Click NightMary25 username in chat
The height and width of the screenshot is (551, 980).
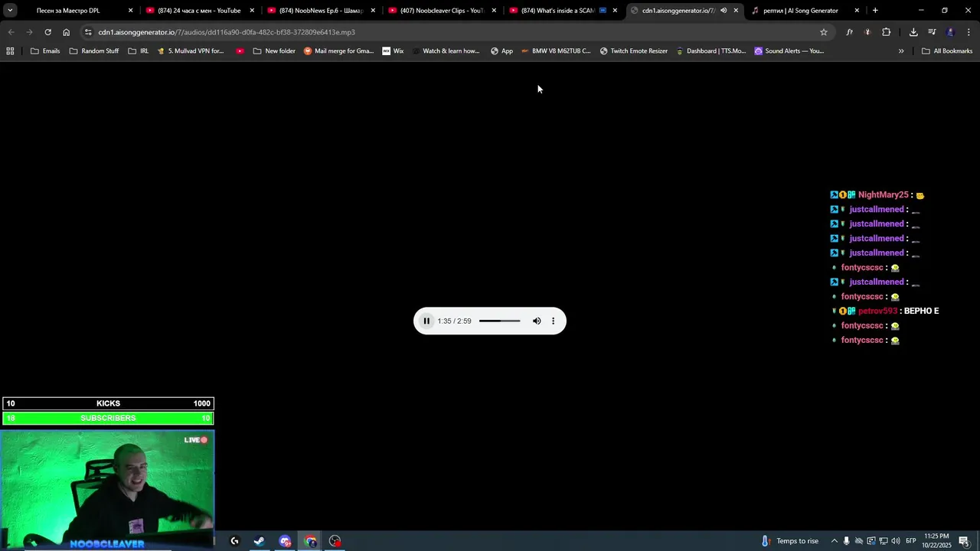pos(883,195)
